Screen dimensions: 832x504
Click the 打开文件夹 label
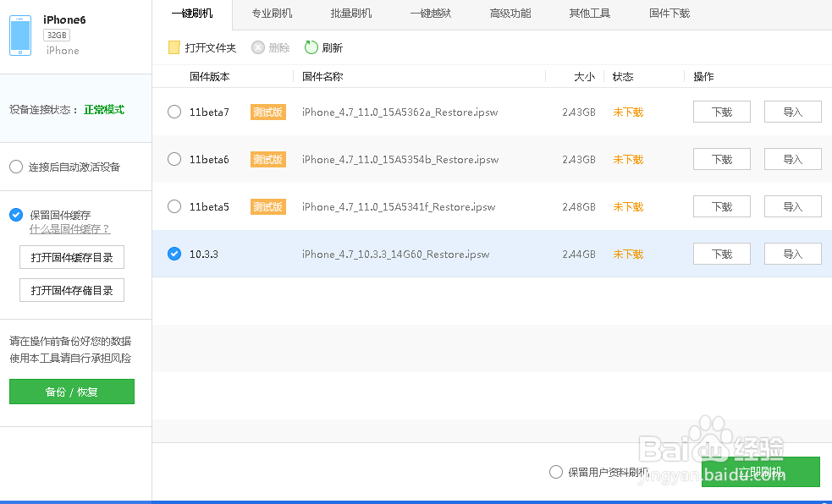(x=210, y=47)
